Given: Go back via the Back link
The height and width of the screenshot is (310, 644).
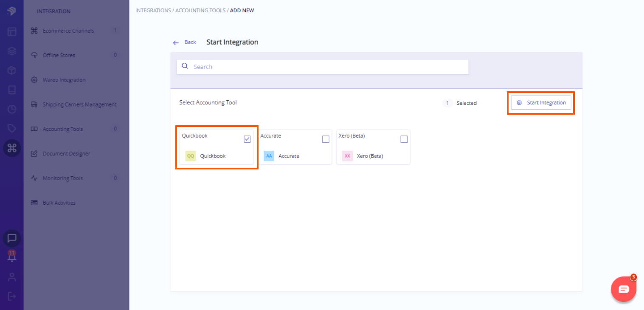Looking at the screenshot, I should pos(190,42).
